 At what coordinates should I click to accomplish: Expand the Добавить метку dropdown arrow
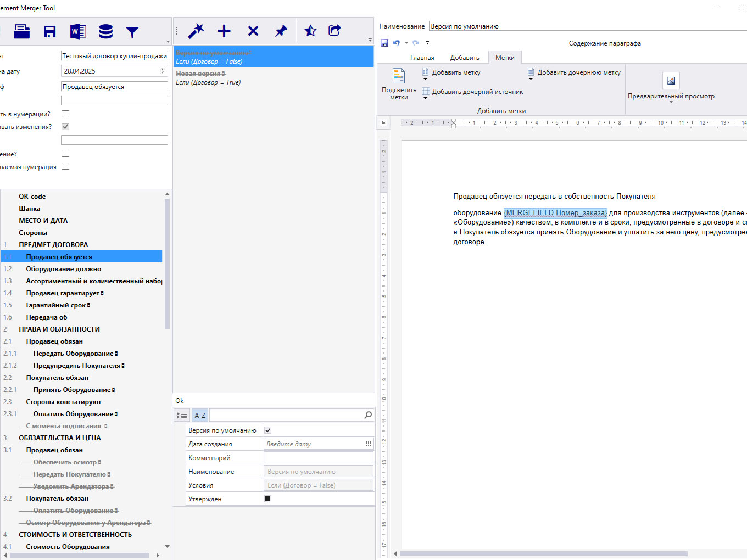(425, 79)
